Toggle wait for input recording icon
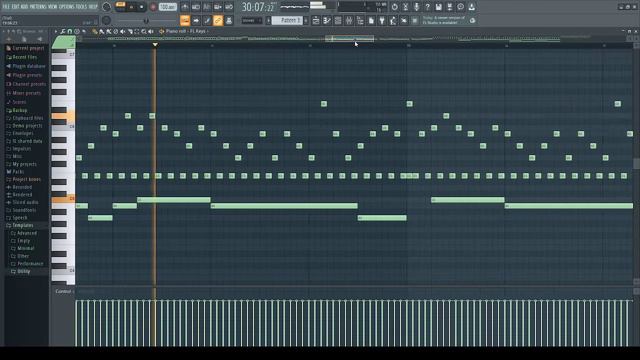The image size is (640, 360). click(x=196, y=7)
